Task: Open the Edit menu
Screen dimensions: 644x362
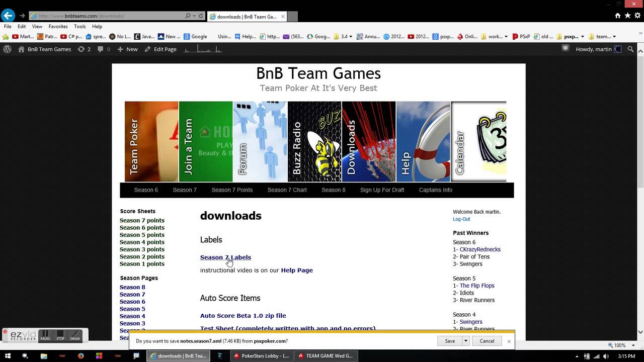Action: click(22, 26)
